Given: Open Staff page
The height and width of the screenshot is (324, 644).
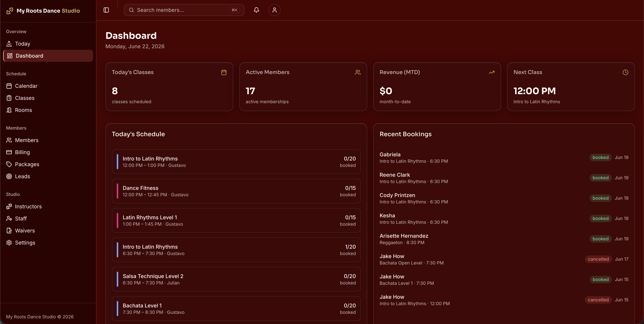Looking at the screenshot, I should point(48,219).
